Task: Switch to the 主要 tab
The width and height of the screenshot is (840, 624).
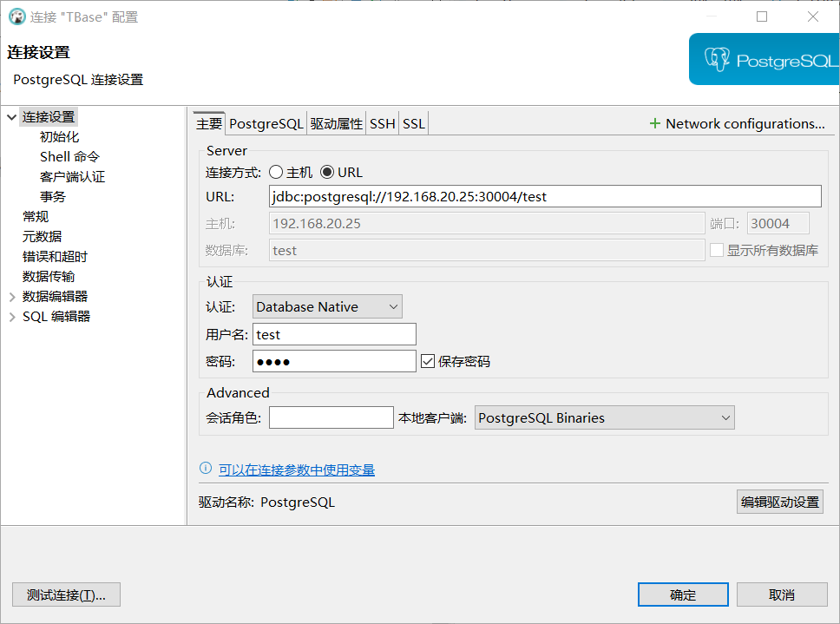Action: (209, 124)
